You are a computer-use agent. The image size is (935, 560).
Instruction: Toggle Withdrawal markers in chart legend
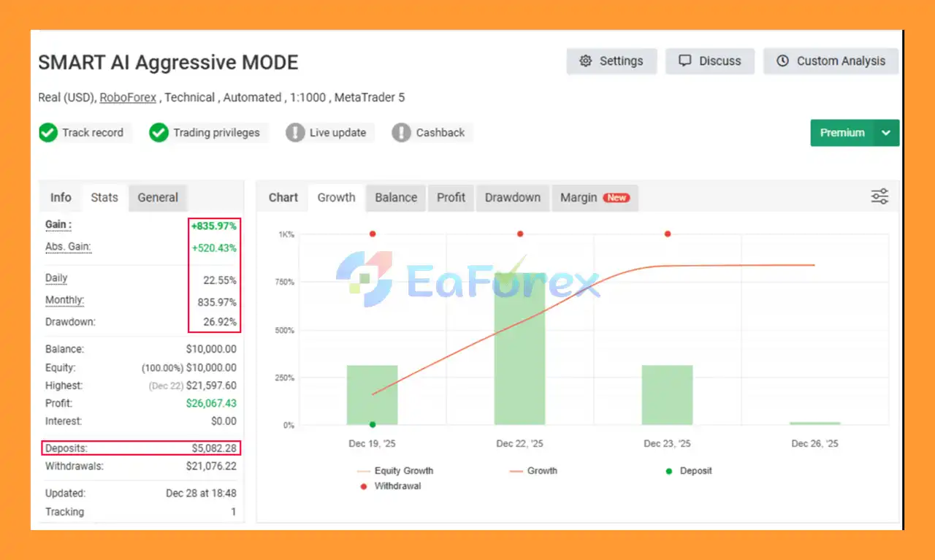391,486
